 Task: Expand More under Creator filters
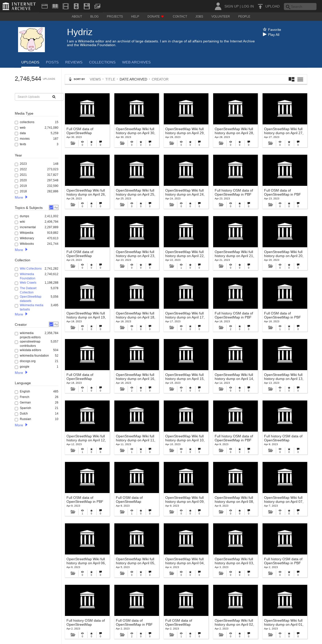[x=21, y=373]
